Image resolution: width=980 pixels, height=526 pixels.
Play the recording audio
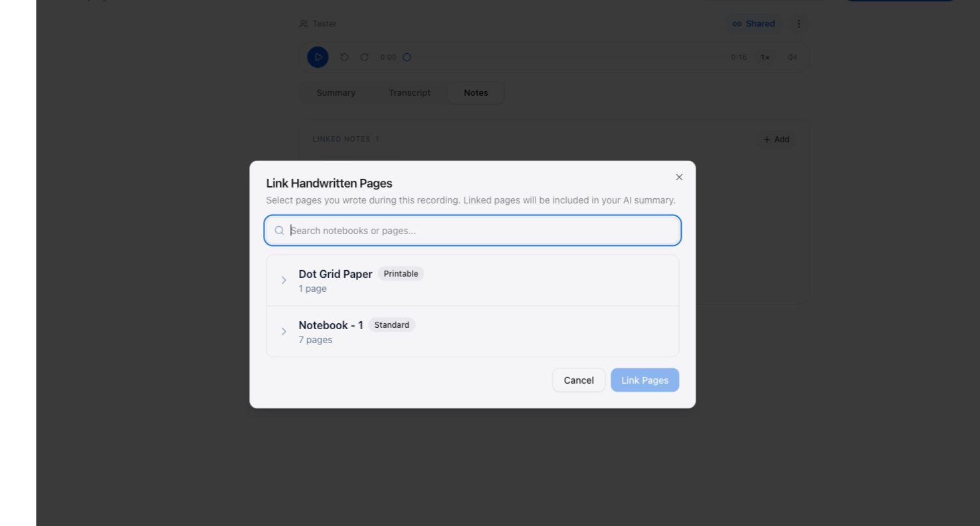pyautogui.click(x=318, y=57)
